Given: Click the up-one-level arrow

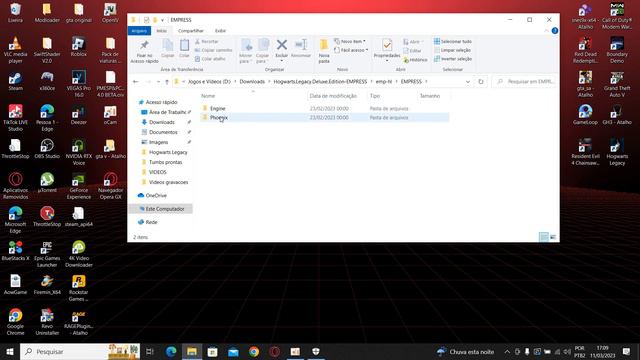Looking at the screenshot, I should coord(167,82).
